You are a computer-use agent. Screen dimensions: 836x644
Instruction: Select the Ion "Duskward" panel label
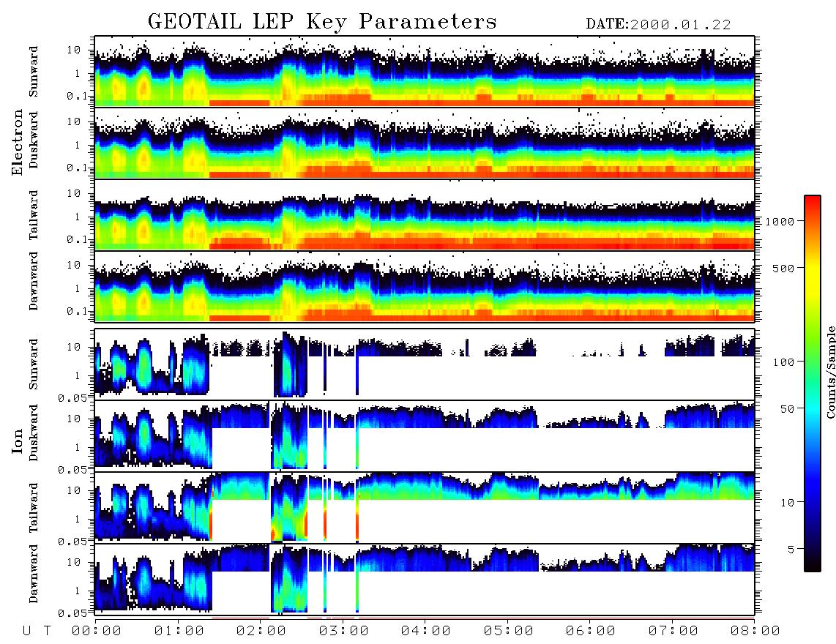point(34,433)
